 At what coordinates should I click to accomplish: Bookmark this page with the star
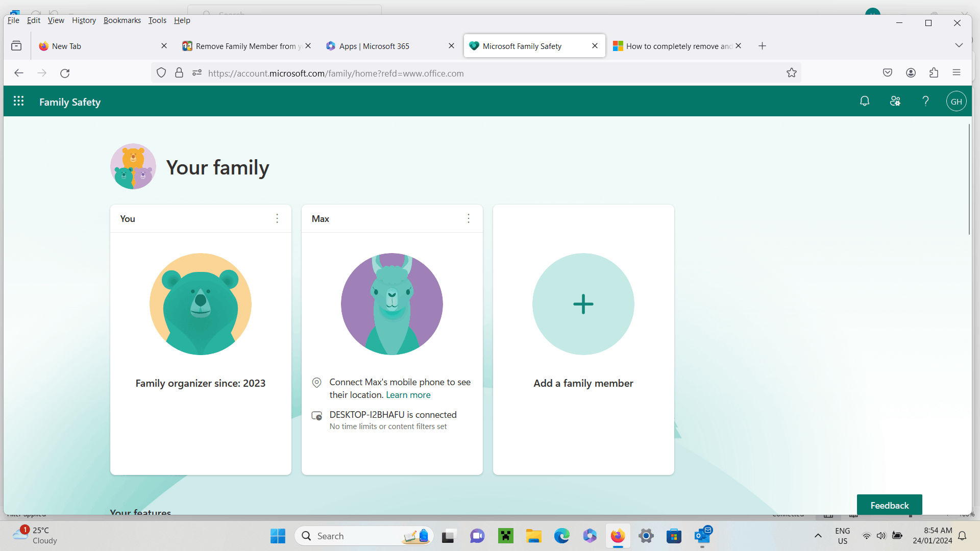point(792,72)
